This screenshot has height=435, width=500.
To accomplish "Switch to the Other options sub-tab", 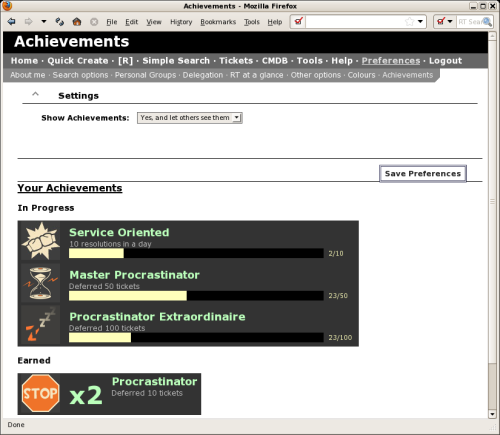I will click(x=316, y=75).
